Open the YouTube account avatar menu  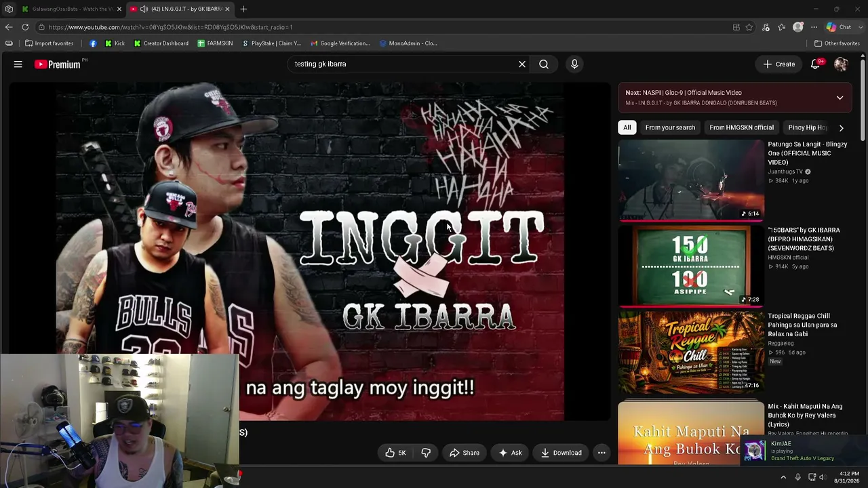pyautogui.click(x=841, y=64)
